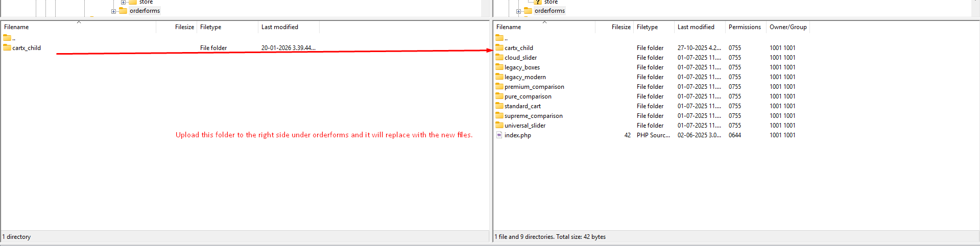Select the index.php file icon

(499, 135)
